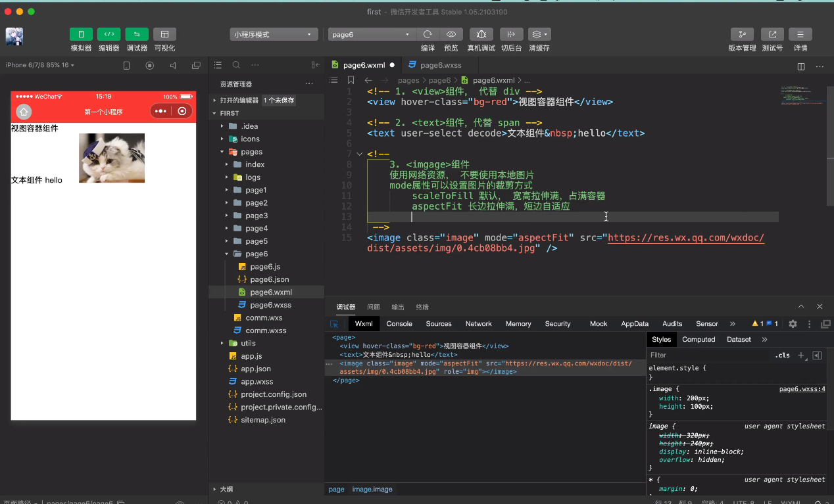The width and height of the screenshot is (834, 504).
Task: Open the page6 compile mode dropdown
Action: (x=372, y=34)
